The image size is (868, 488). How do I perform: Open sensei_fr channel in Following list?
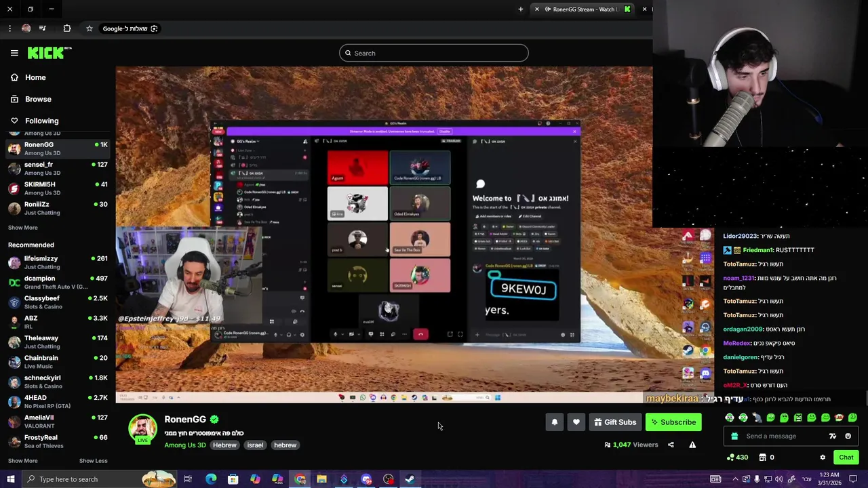tap(58, 168)
